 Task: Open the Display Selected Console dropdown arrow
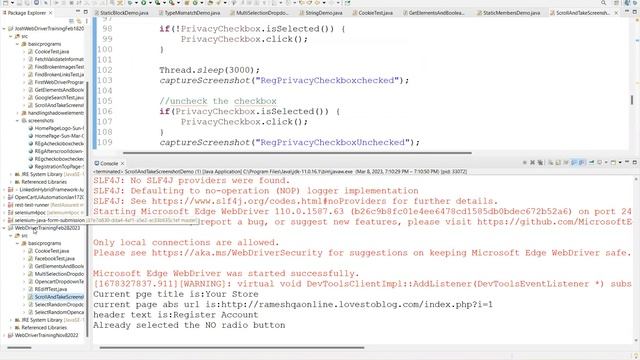click(x=606, y=162)
